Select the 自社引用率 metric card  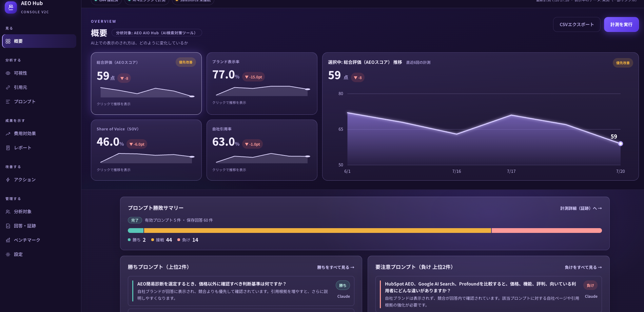click(x=262, y=150)
